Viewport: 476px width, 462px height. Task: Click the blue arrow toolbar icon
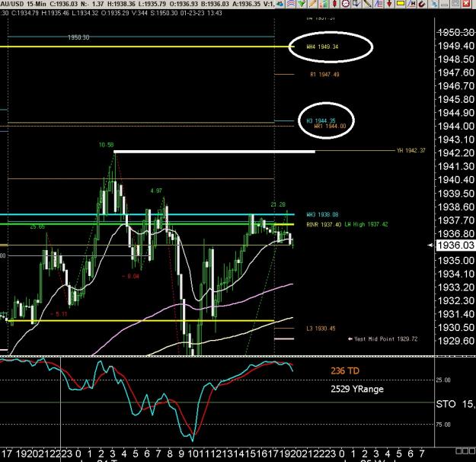(x=280, y=4)
